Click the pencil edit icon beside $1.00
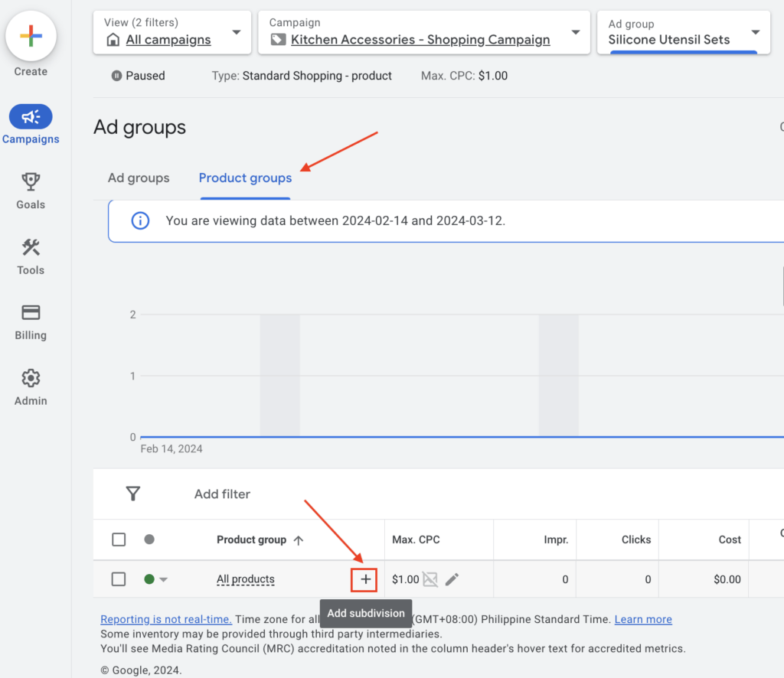This screenshot has width=784, height=678. click(452, 579)
